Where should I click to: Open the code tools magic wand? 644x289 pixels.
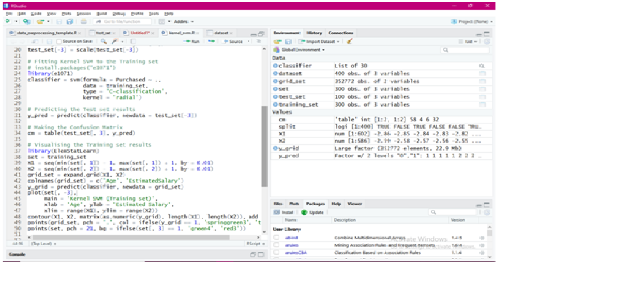(115, 42)
